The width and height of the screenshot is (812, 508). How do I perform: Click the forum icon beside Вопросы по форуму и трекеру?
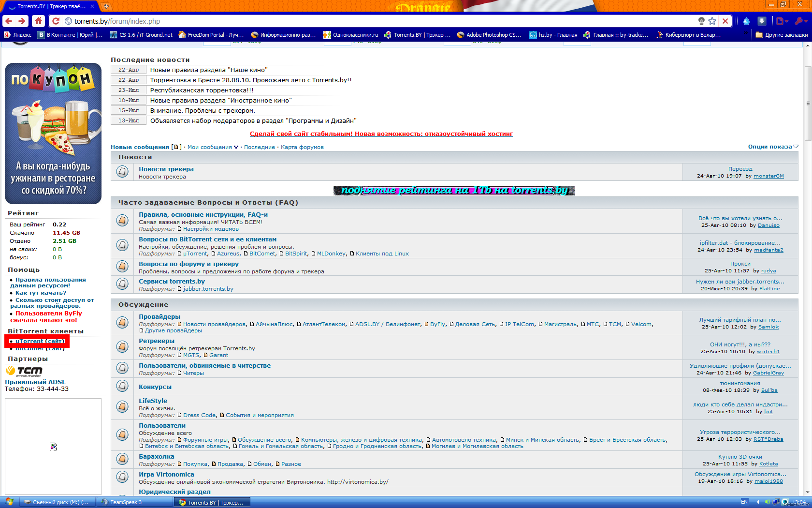pos(122,266)
